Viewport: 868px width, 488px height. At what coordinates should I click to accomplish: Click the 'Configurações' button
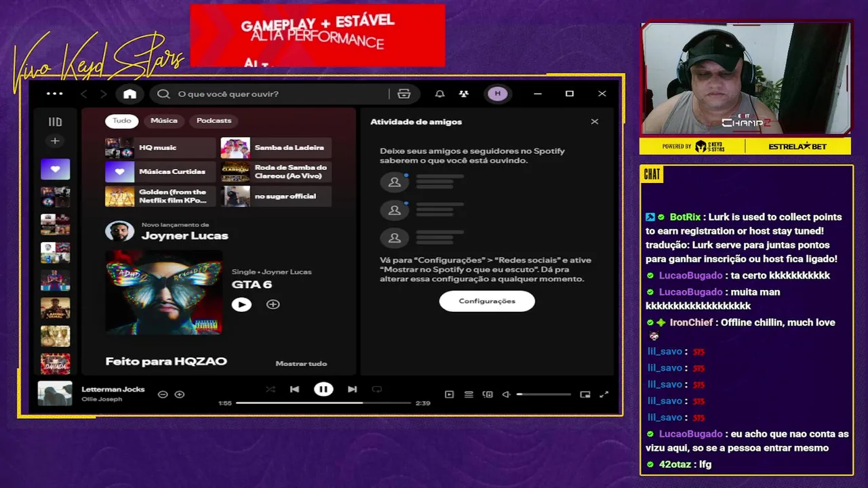[487, 301]
